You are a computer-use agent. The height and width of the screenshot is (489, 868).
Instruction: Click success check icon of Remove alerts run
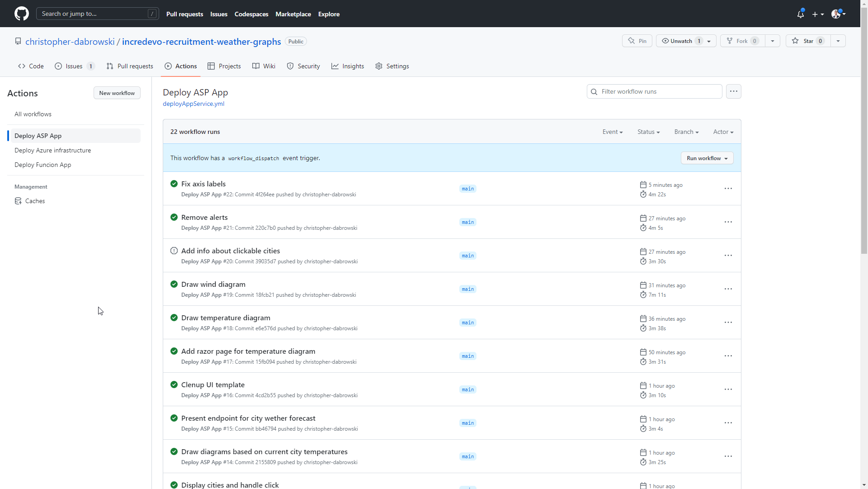(174, 217)
